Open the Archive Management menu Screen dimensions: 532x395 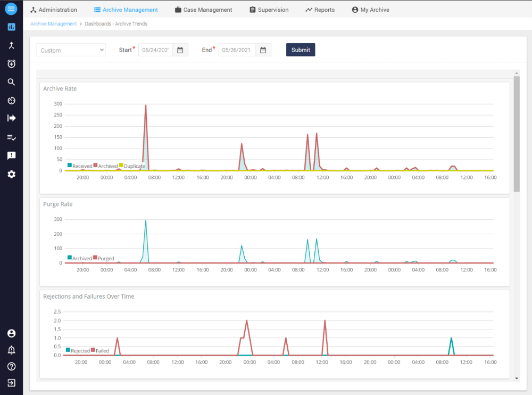pyautogui.click(x=126, y=10)
